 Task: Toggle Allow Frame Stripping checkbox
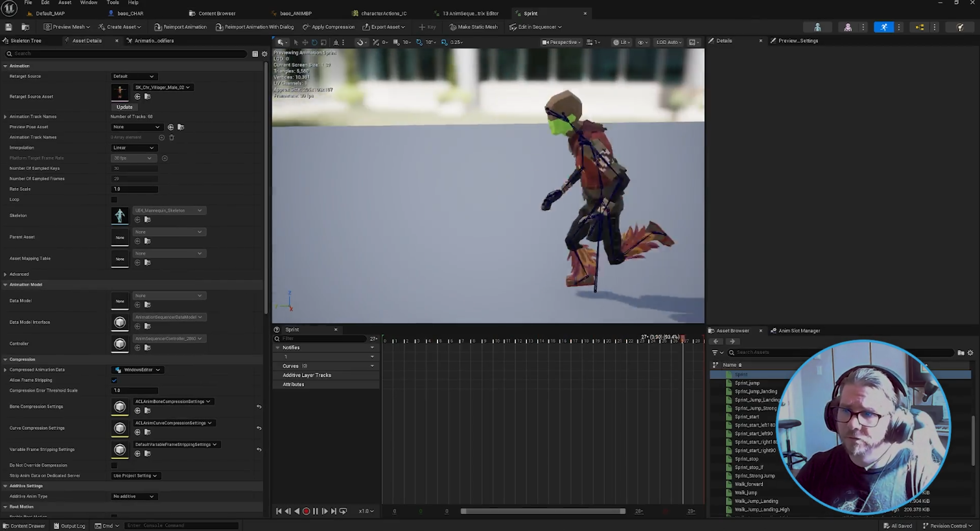pos(114,380)
